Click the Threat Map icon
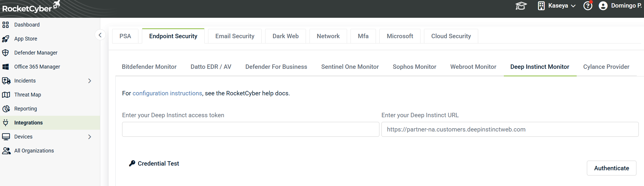The width and height of the screenshot is (644, 186). [6, 95]
